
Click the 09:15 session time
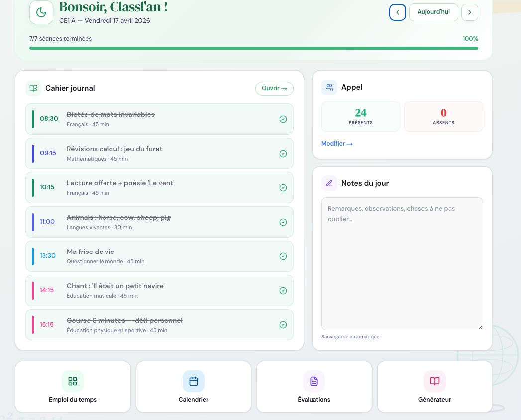(x=48, y=153)
